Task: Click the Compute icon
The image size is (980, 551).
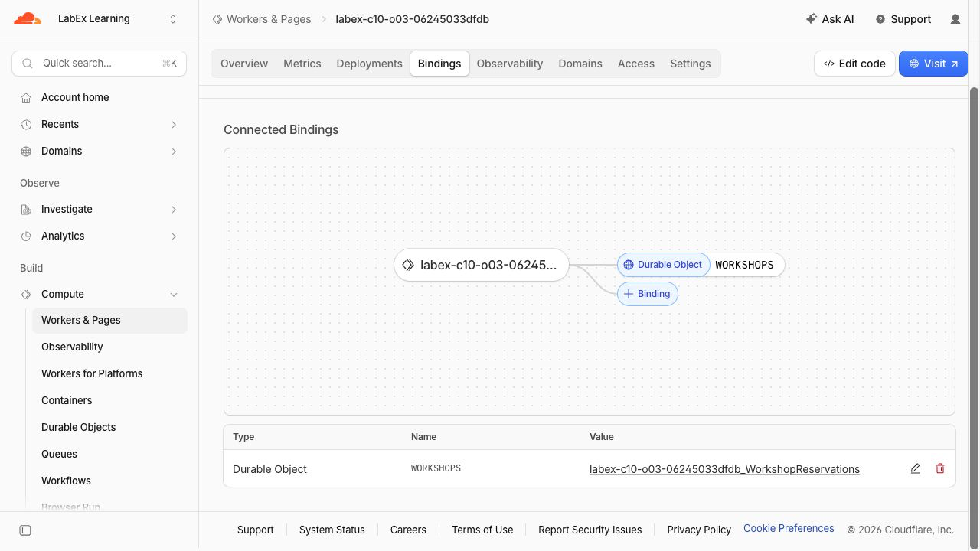Action: point(26,295)
